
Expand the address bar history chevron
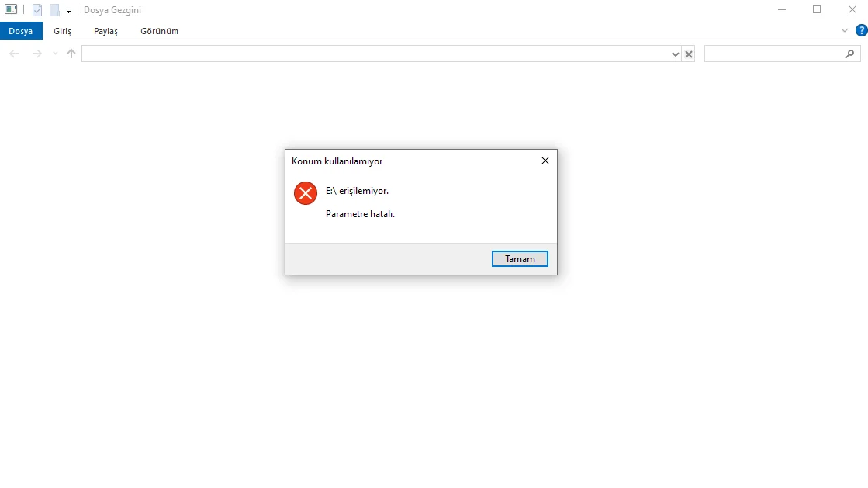click(x=676, y=54)
